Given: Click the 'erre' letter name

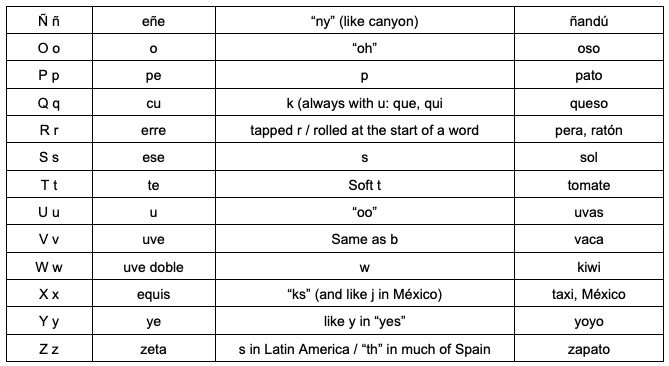Looking at the screenshot, I should point(154,130).
